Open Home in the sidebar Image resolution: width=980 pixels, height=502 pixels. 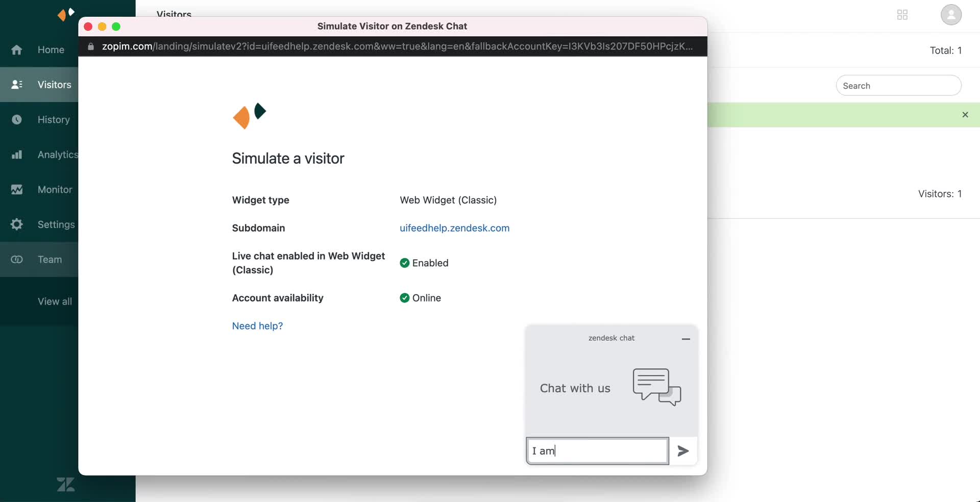point(39,49)
